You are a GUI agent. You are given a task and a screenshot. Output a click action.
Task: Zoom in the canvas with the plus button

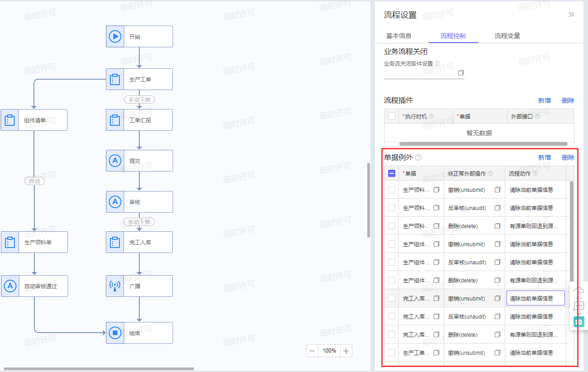[x=346, y=351]
